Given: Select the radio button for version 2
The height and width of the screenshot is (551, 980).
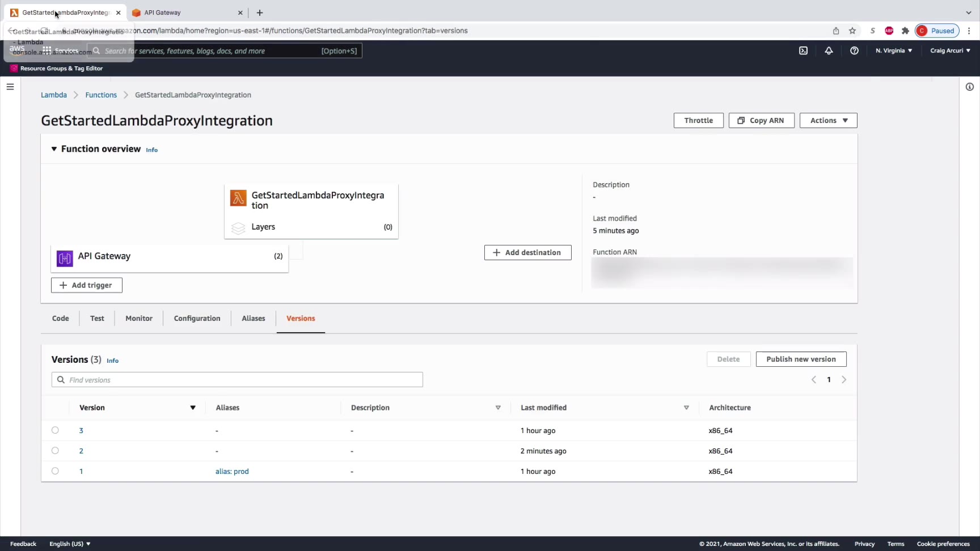Looking at the screenshot, I should (55, 451).
